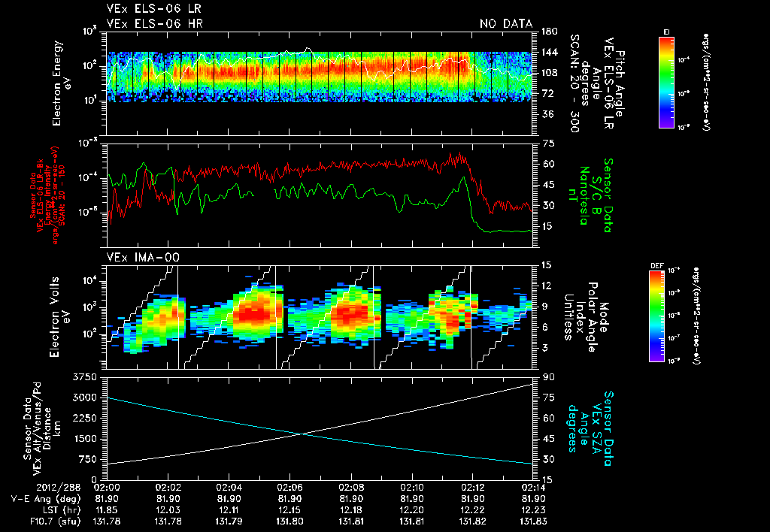Click the F10.7 value 131.80
Screen dimensions: 770x532
(290, 521)
